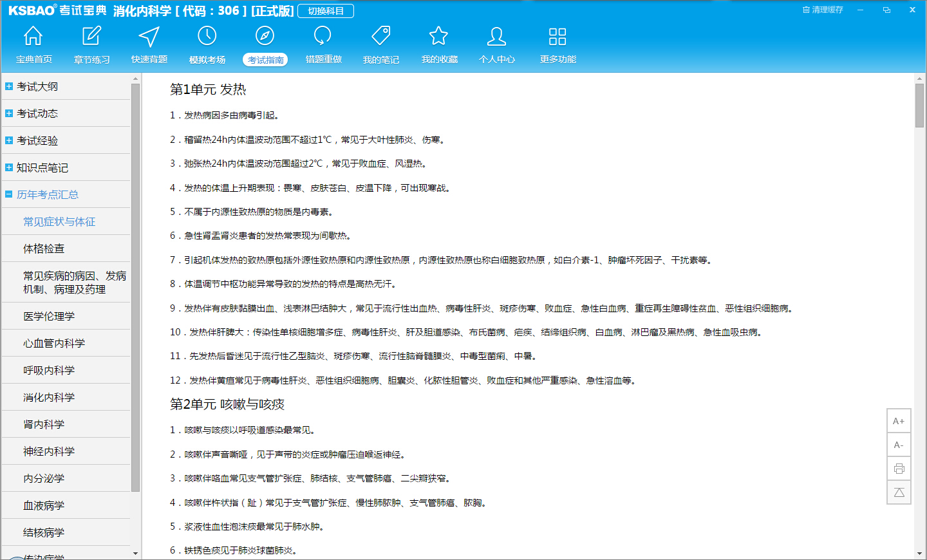Expand the 考试动态 tree node
927x560 pixels.
pyautogui.click(x=9, y=113)
